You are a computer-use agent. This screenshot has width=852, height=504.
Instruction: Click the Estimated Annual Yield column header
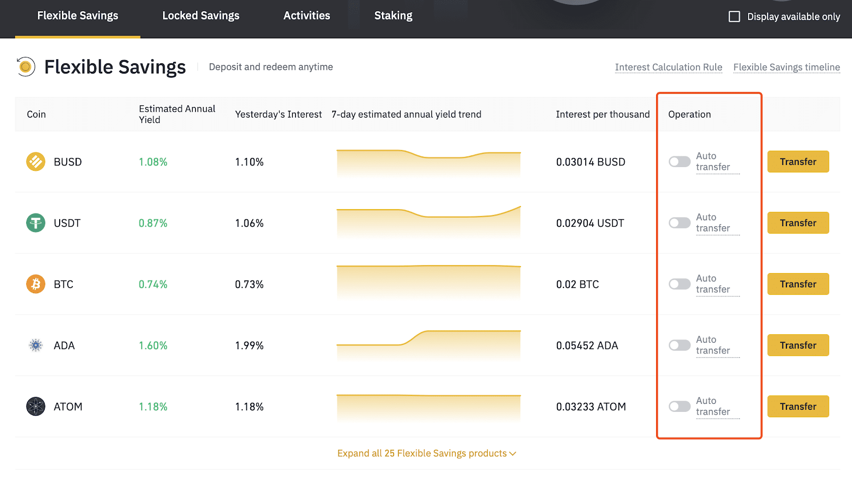[177, 114]
